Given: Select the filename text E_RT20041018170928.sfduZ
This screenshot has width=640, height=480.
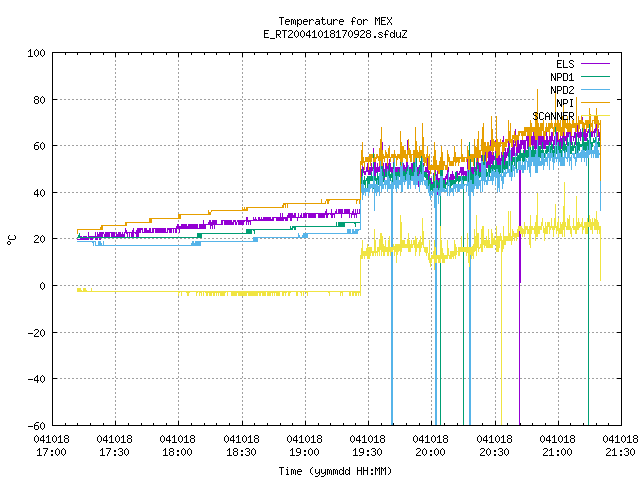Looking at the screenshot, I should coord(335,34).
